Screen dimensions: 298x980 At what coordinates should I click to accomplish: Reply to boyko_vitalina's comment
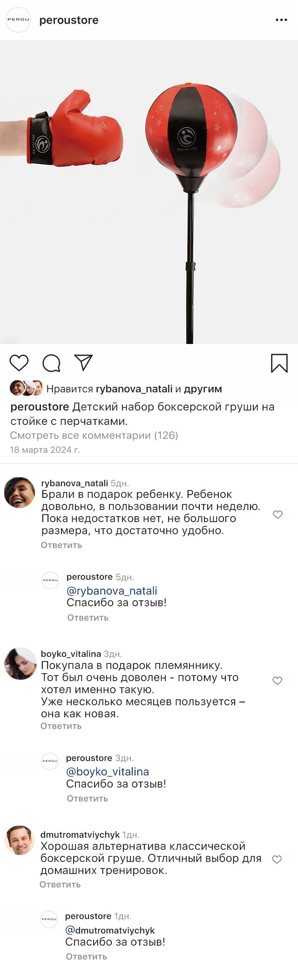click(x=61, y=726)
